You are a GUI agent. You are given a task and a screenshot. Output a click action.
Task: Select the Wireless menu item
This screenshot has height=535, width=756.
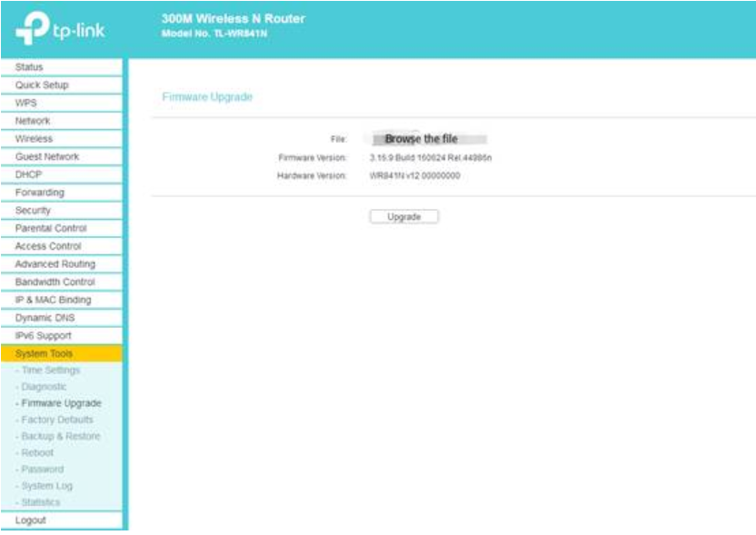[x=61, y=139]
